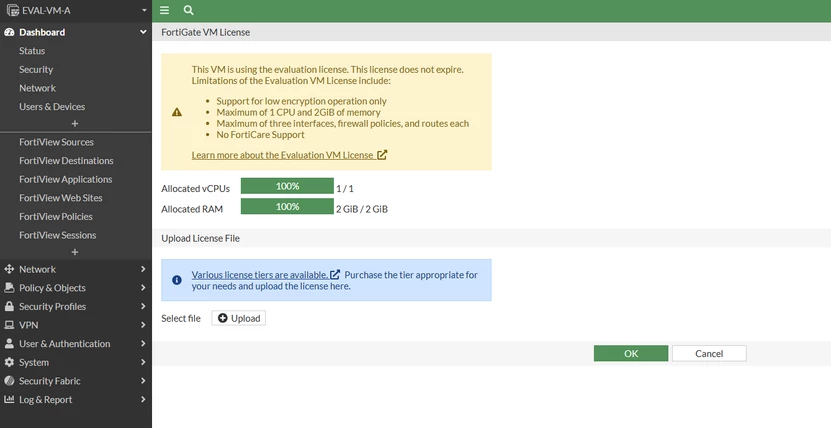Open FortiView Applications
Image resolution: width=831 pixels, height=428 pixels.
(x=66, y=179)
